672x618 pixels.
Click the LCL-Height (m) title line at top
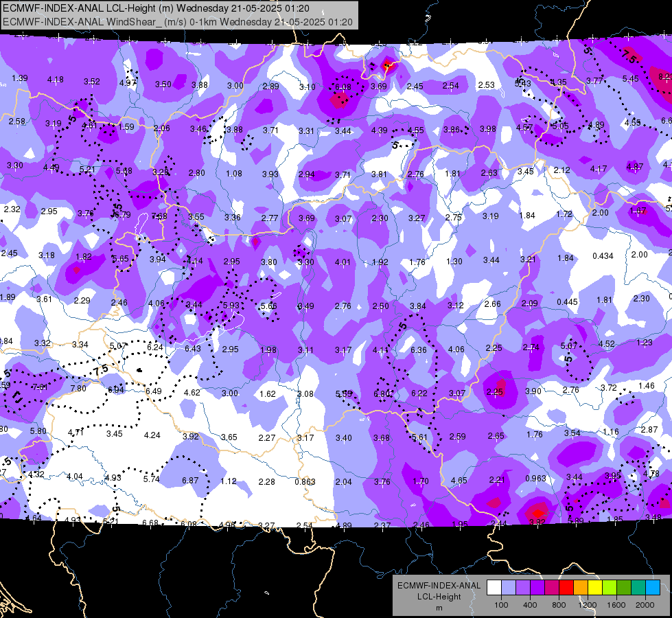click(156, 8)
